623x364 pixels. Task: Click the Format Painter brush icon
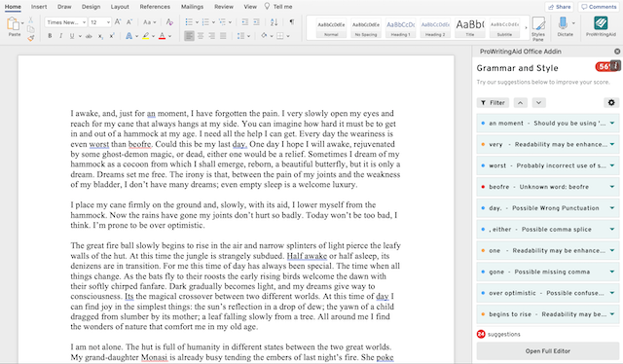[x=31, y=38]
